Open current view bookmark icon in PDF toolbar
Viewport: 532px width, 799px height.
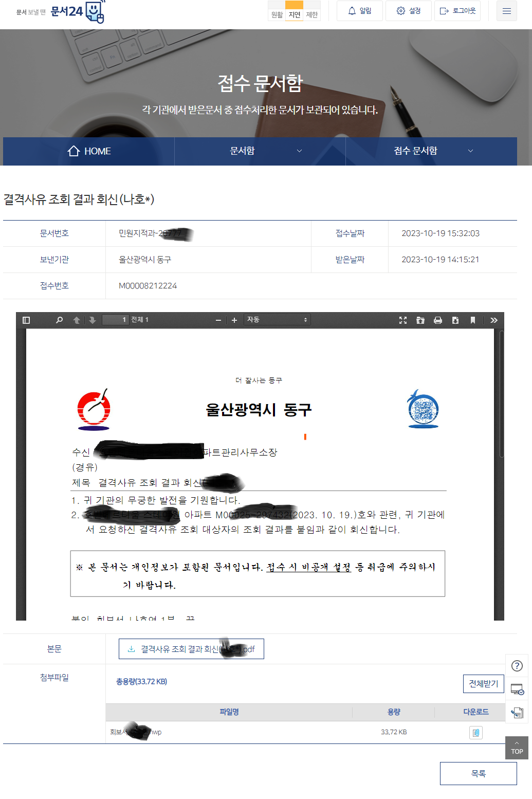473,319
